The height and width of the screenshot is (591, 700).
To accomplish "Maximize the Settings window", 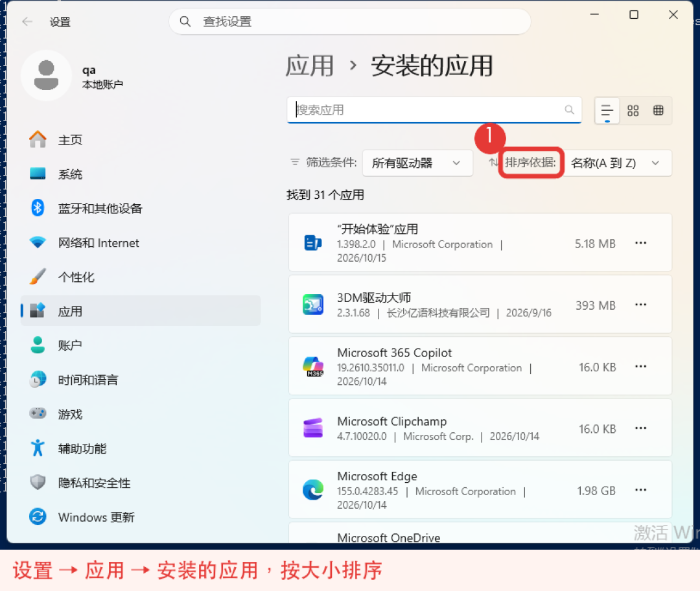I will tap(633, 15).
